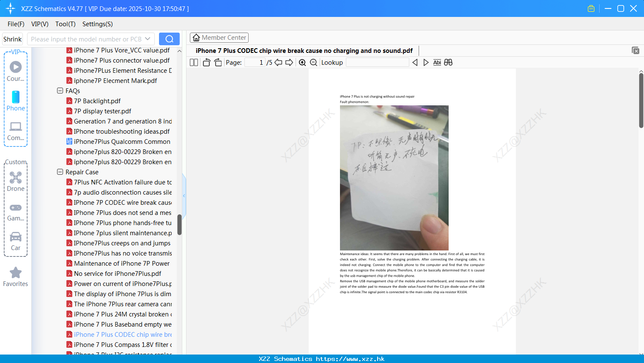Click the Lookup text field
This screenshot has height=363, width=644.
pos(377,63)
